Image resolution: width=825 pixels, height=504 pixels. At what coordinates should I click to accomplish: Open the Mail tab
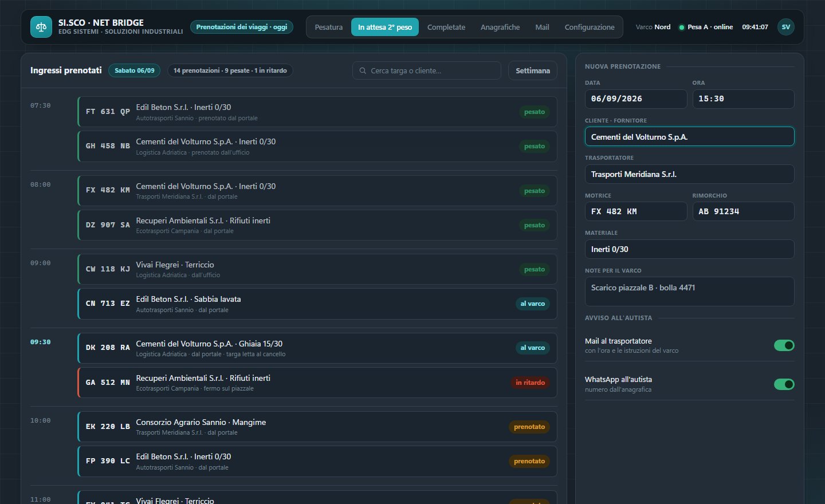coord(542,27)
